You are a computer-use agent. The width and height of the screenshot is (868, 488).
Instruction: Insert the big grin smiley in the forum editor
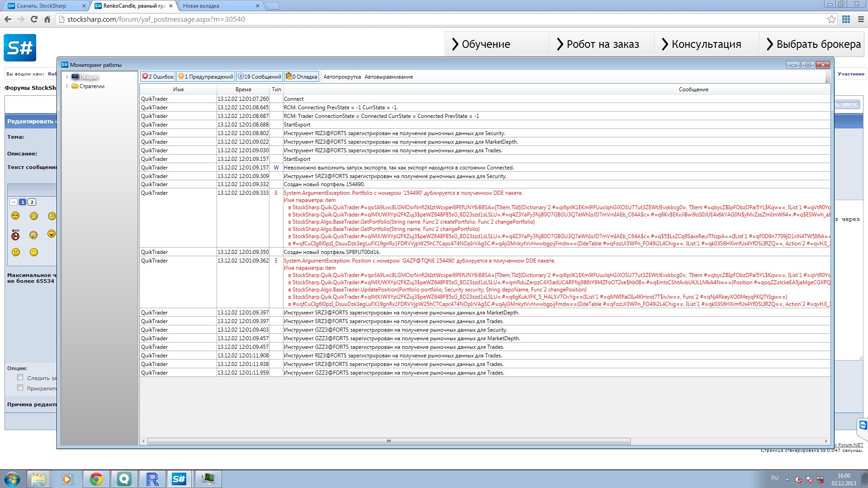[x=33, y=216]
